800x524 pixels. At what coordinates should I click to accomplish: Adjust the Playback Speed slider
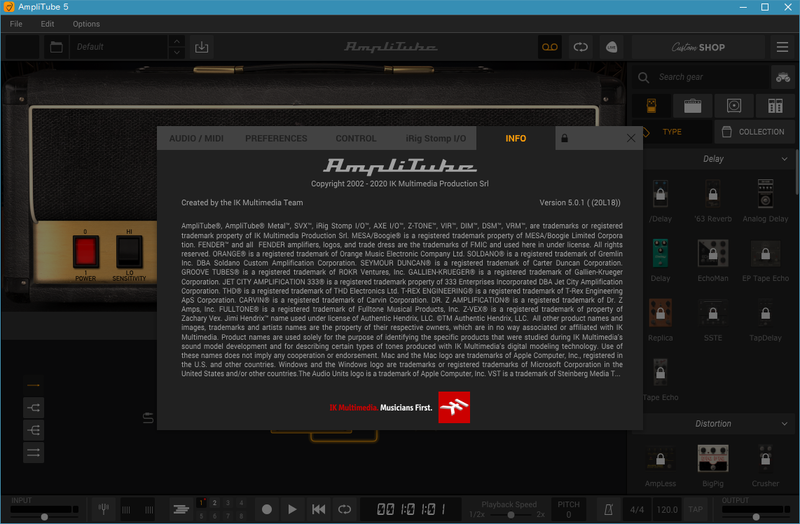511,515
